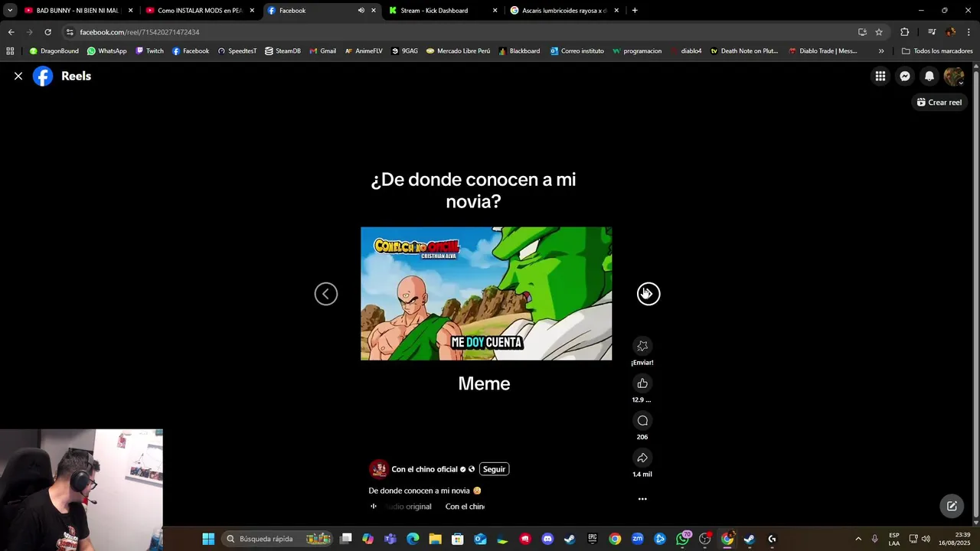The width and height of the screenshot is (980, 551).
Task: Open the clock and date panel
Action: coord(954,539)
